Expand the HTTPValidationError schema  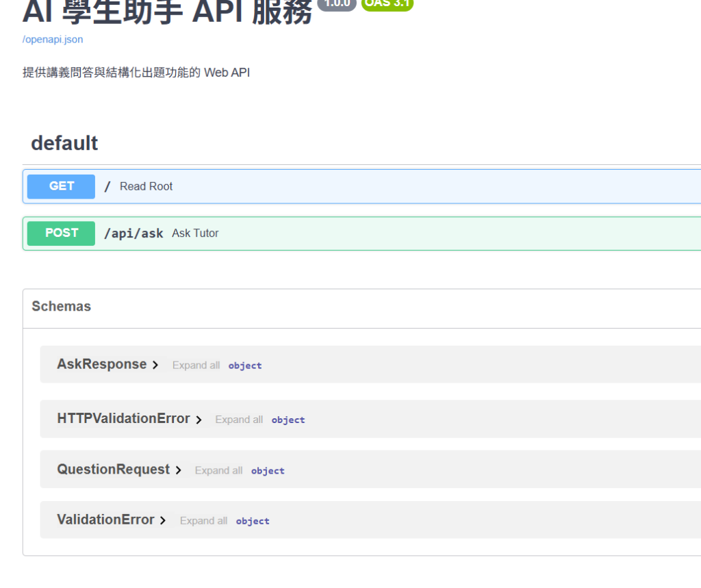coord(123,418)
